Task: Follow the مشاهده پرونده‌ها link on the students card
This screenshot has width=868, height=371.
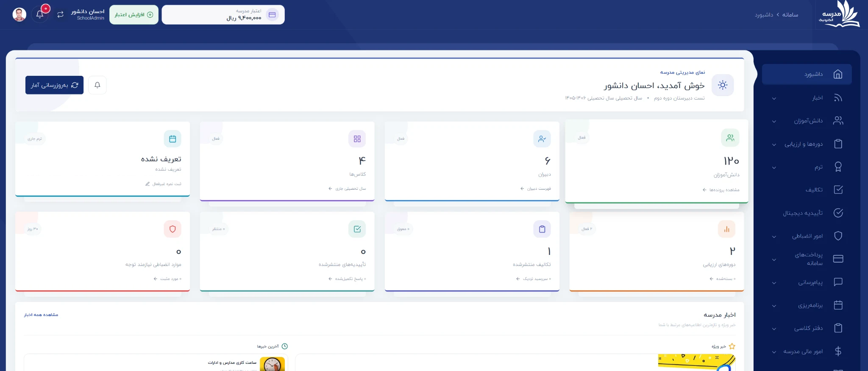Action: point(721,190)
